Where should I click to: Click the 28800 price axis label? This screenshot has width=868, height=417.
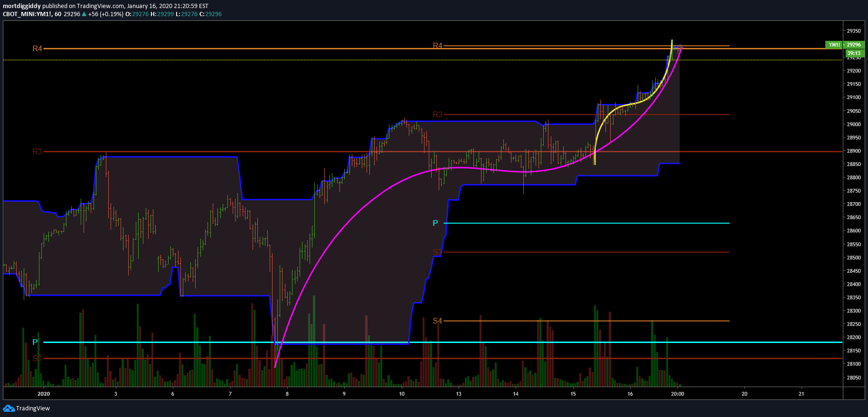tap(854, 177)
